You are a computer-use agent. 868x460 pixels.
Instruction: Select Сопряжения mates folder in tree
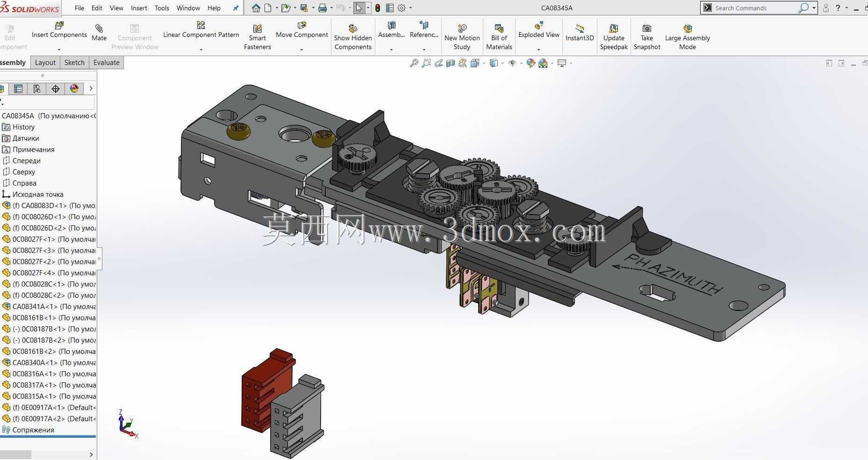pos(29,430)
